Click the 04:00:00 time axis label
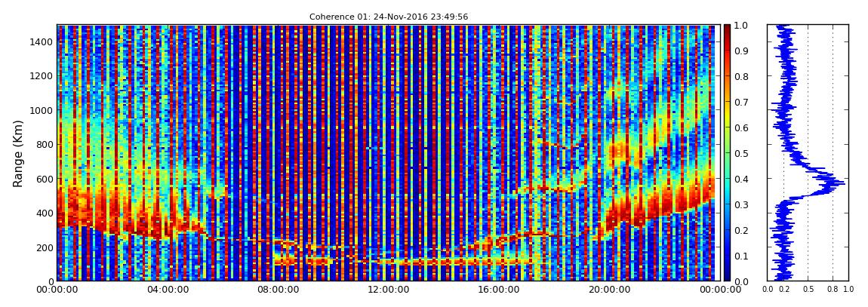The width and height of the screenshot is (868, 307). click(x=167, y=290)
